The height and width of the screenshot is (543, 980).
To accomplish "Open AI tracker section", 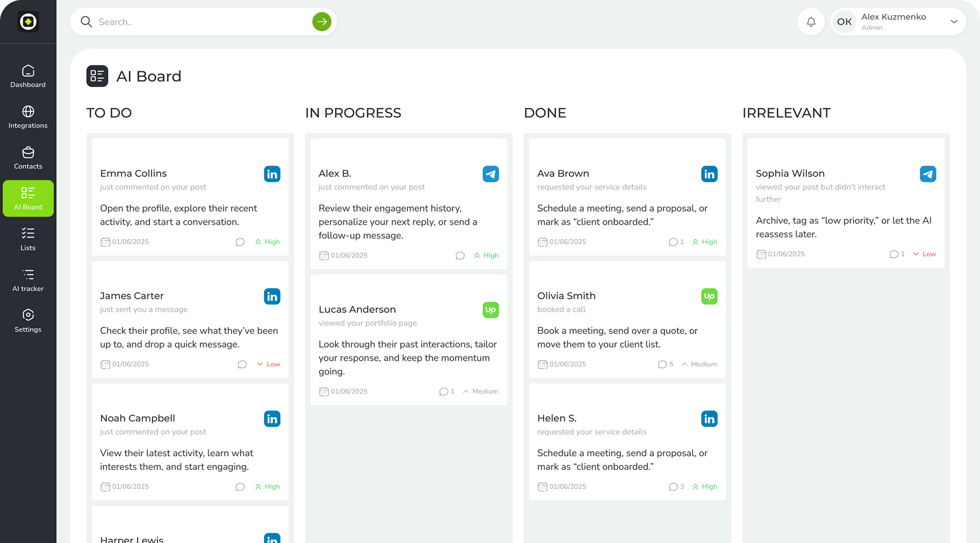I will [28, 280].
